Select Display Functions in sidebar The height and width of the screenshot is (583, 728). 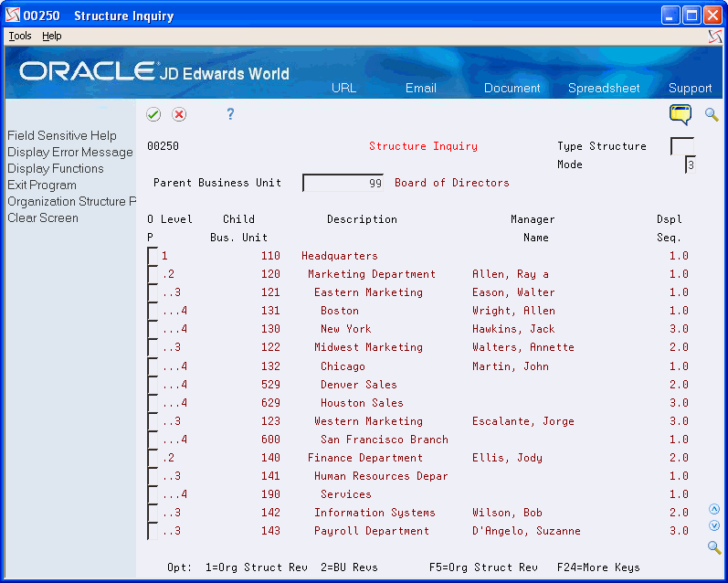coord(55,169)
